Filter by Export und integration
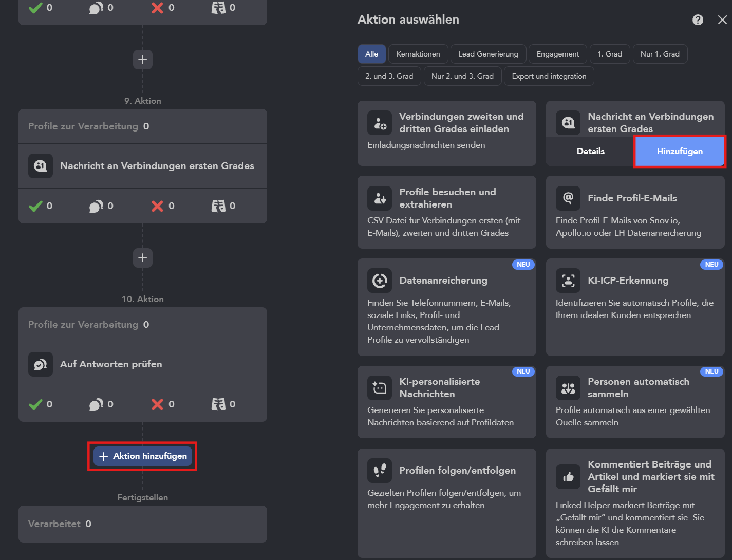Viewport: 732px width, 560px height. tap(549, 76)
